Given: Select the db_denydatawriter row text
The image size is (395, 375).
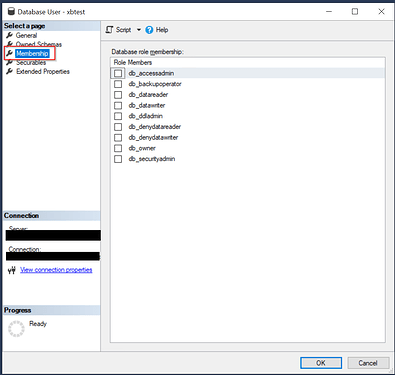Looking at the screenshot, I should 153,137.
